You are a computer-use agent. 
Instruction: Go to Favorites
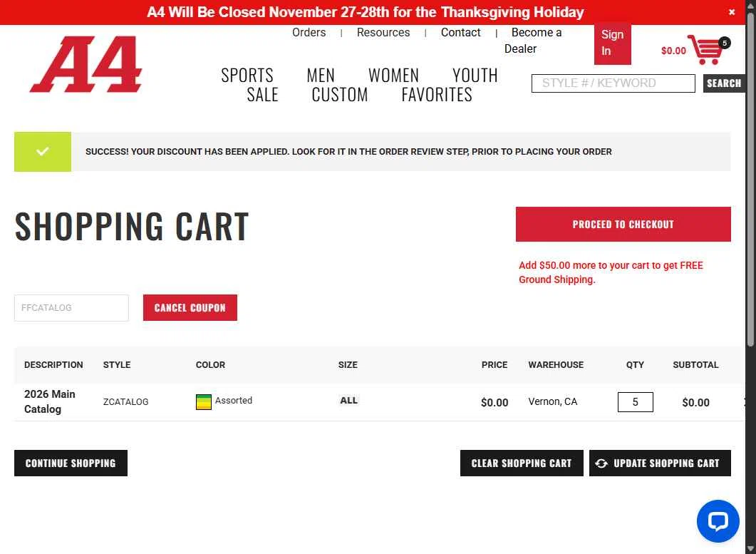[x=437, y=95]
